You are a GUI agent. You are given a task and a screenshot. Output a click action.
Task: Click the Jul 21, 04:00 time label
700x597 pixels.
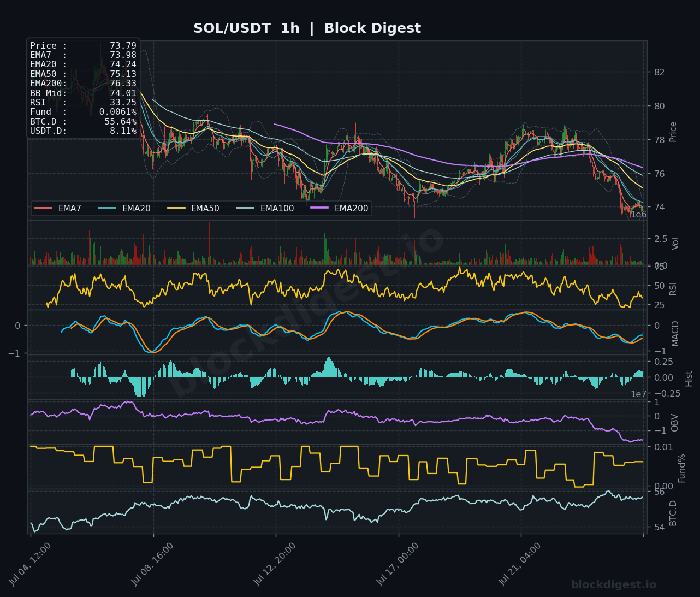(x=520, y=564)
